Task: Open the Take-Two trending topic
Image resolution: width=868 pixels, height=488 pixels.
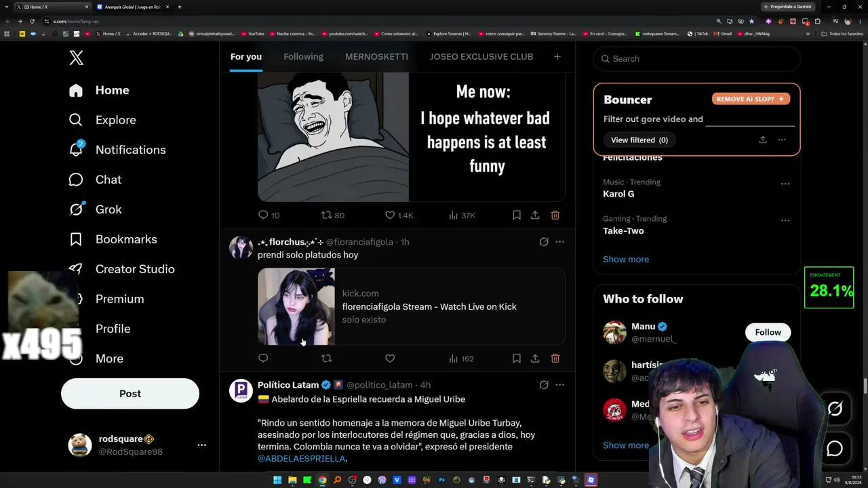Action: 623,230
